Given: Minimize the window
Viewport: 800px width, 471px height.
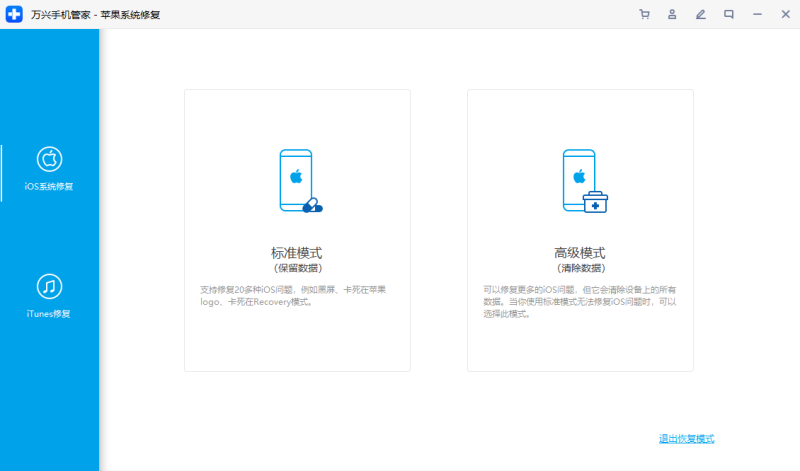Looking at the screenshot, I should tap(757, 14).
